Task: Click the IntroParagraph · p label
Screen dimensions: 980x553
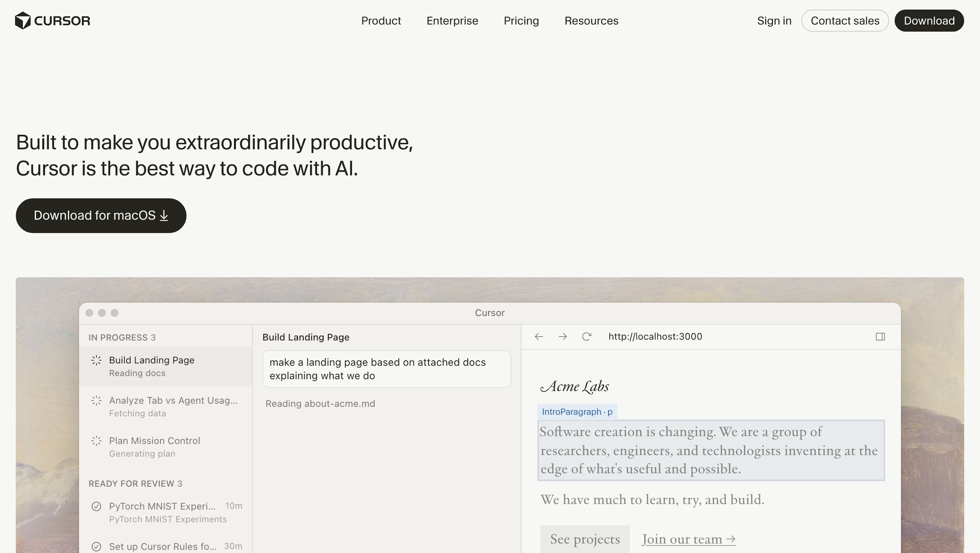Action: pyautogui.click(x=577, y=412)
